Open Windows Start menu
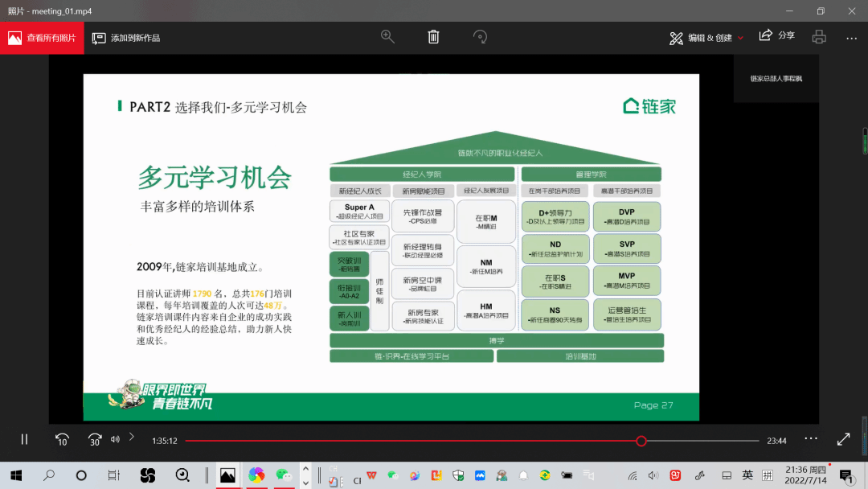 (15, 475)
